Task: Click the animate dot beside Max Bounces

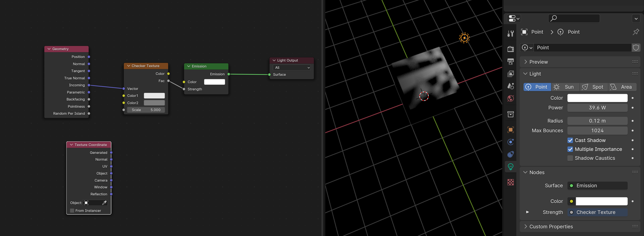Action: [632, 131]
